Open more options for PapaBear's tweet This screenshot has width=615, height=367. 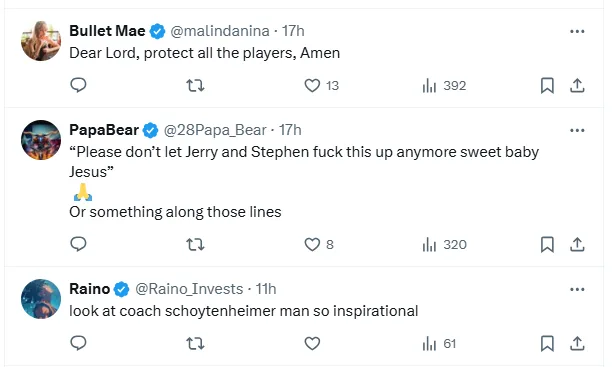[x=577, y=130]
